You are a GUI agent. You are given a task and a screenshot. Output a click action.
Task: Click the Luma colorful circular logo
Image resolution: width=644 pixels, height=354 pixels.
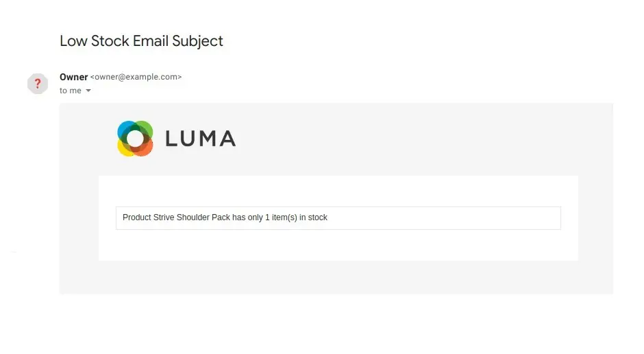(x=135, y=139)
